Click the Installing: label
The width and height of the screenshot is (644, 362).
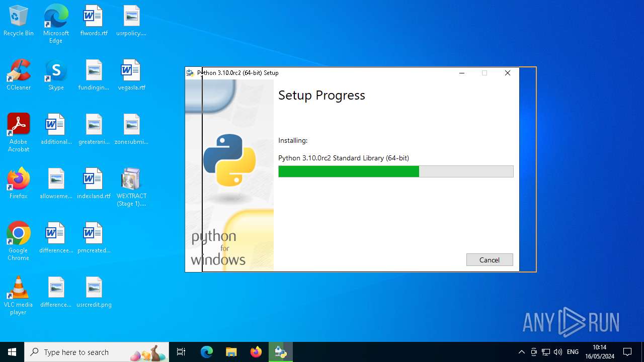(293, 140)
